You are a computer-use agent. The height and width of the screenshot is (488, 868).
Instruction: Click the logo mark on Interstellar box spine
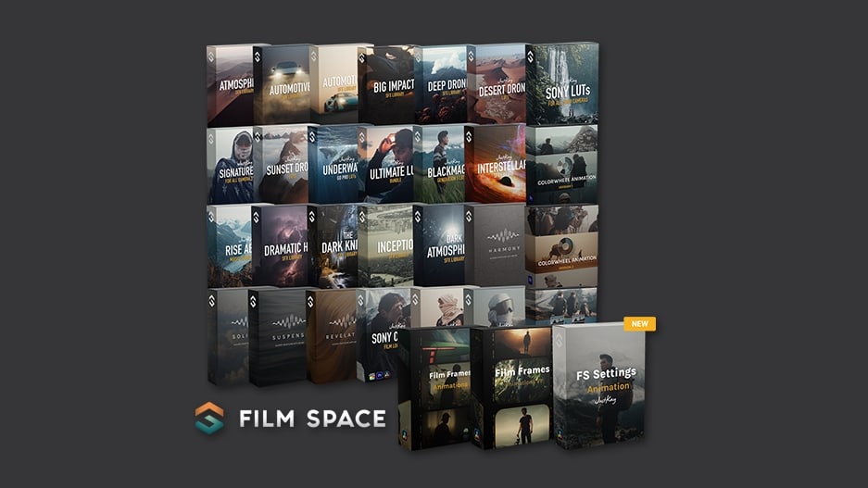469,137
